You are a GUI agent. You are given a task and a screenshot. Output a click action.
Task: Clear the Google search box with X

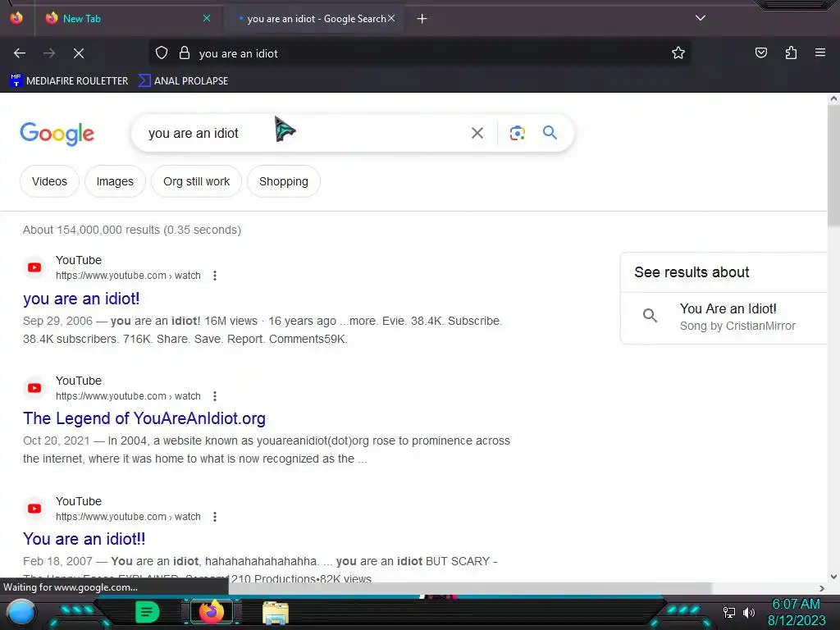477,133
